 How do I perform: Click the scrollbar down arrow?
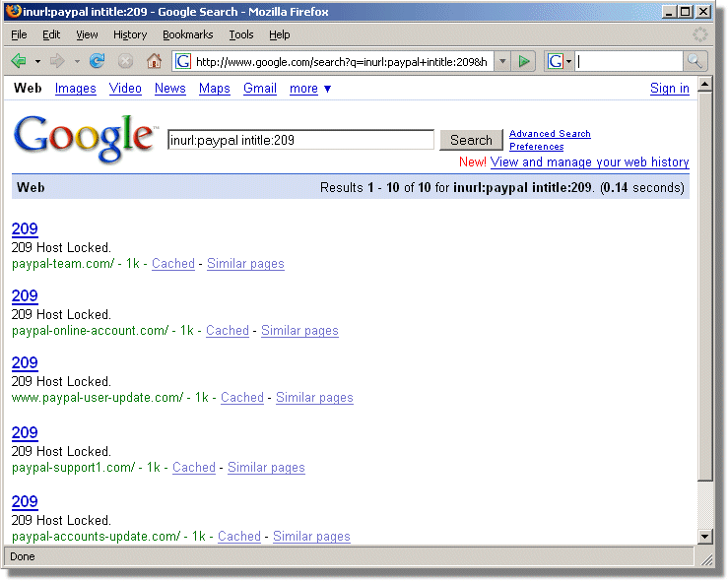pos(704,537)
